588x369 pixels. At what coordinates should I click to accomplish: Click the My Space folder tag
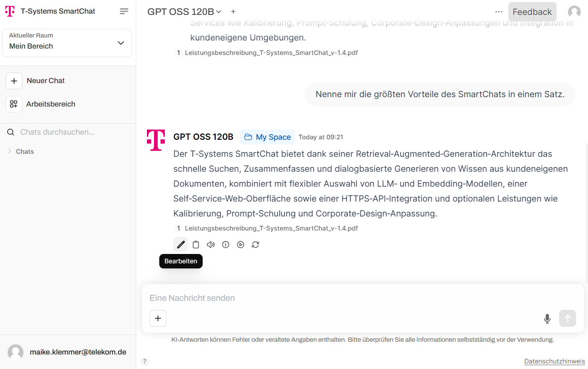[x=267, y=137]
